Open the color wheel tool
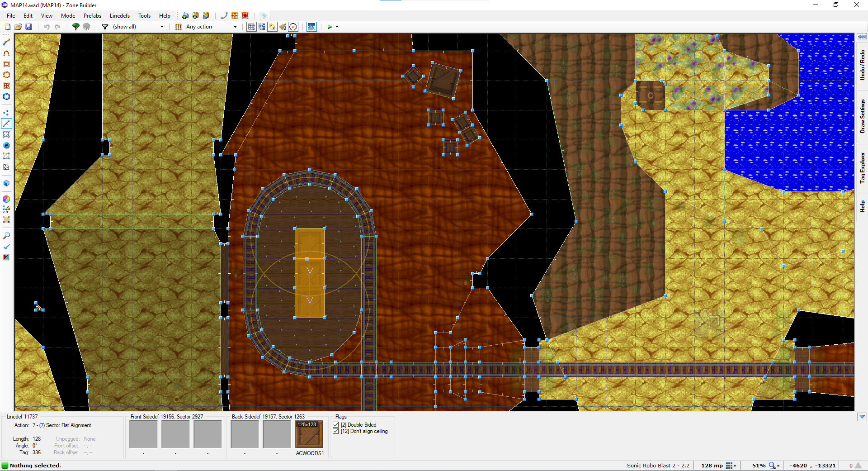 (x=6, y=199)
